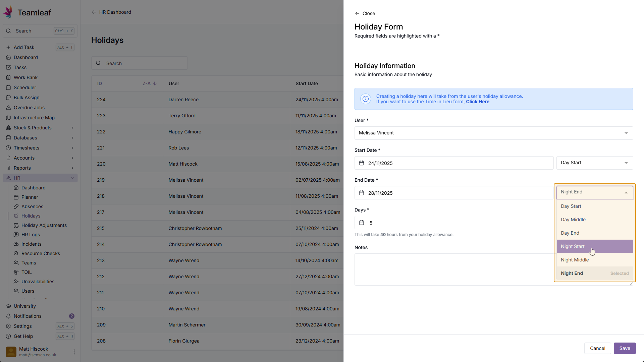The height and width of the screenshot is (362, 644).
Task: Click the End Date calendar icon
Action: tap(362, 193)
